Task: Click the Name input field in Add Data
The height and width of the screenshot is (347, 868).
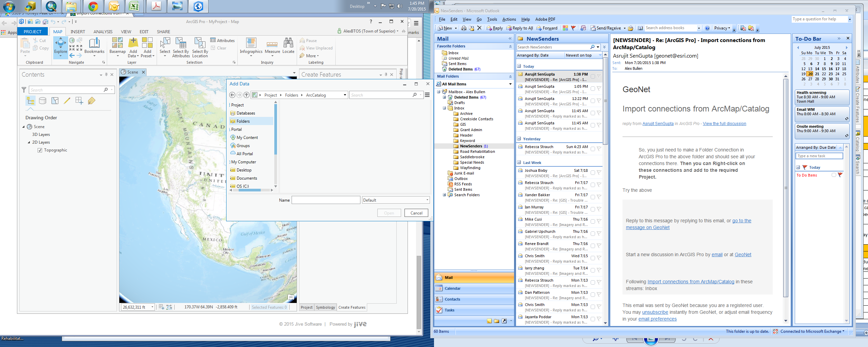Action: (325, 200)
